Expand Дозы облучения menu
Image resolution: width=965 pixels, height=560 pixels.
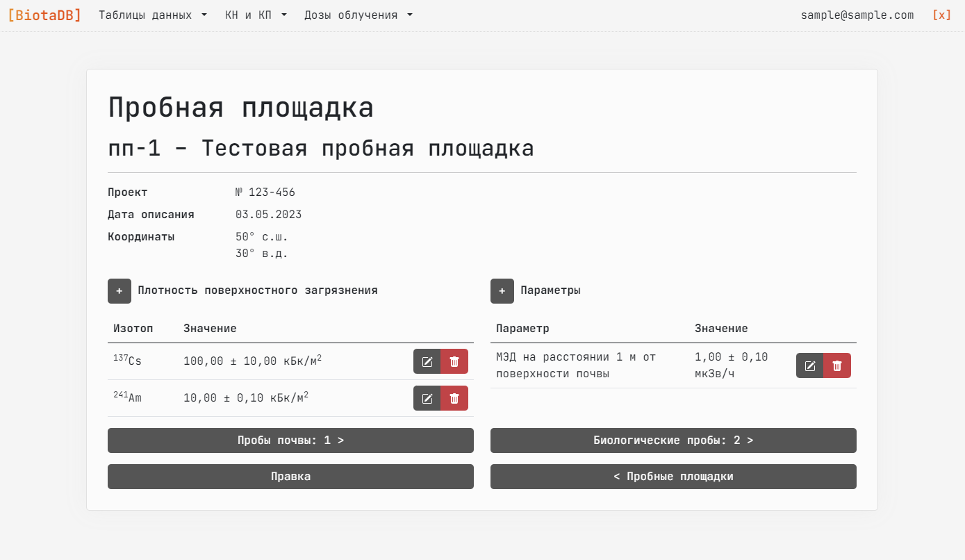(x=358, y=15)
